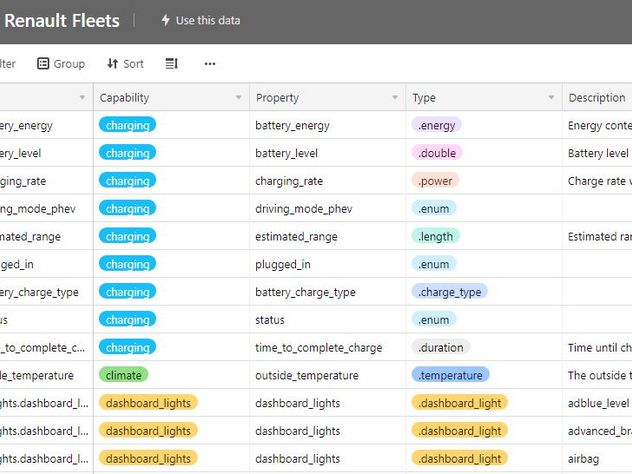Click the Group button label
This screenshot has height=474, width=632.
tap(69, 64)
